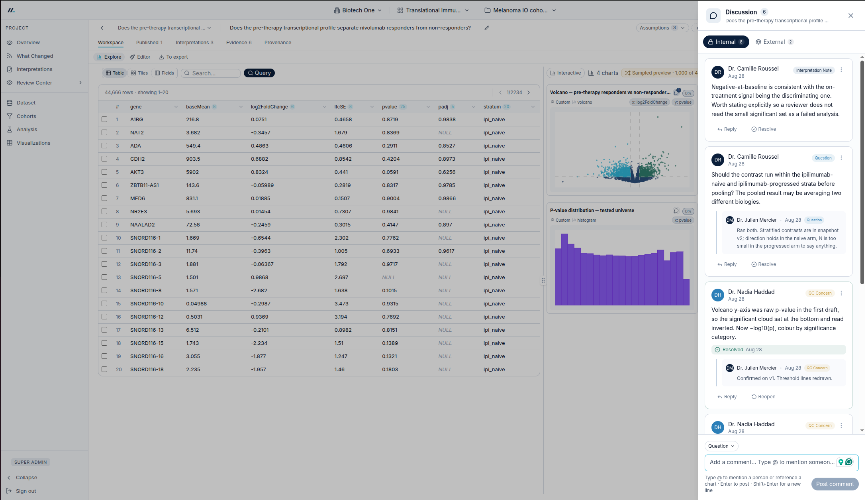The image size is (868, 500).
Task: Tick the checkbox for gene A1BG
Action: [x=104, y=120]
